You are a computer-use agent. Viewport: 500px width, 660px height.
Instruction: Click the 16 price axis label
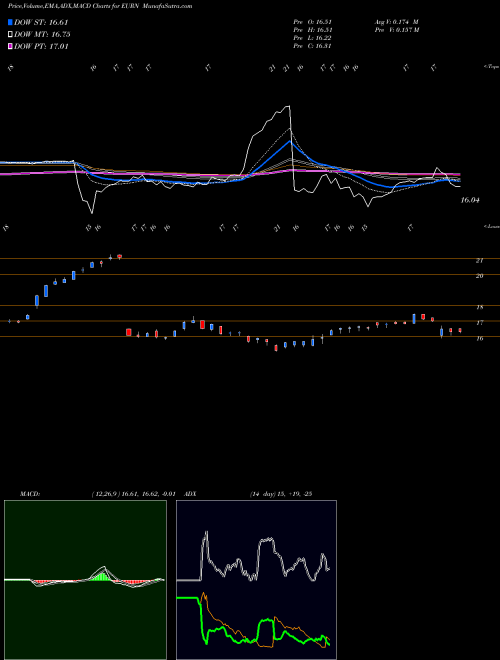[479, 338]
